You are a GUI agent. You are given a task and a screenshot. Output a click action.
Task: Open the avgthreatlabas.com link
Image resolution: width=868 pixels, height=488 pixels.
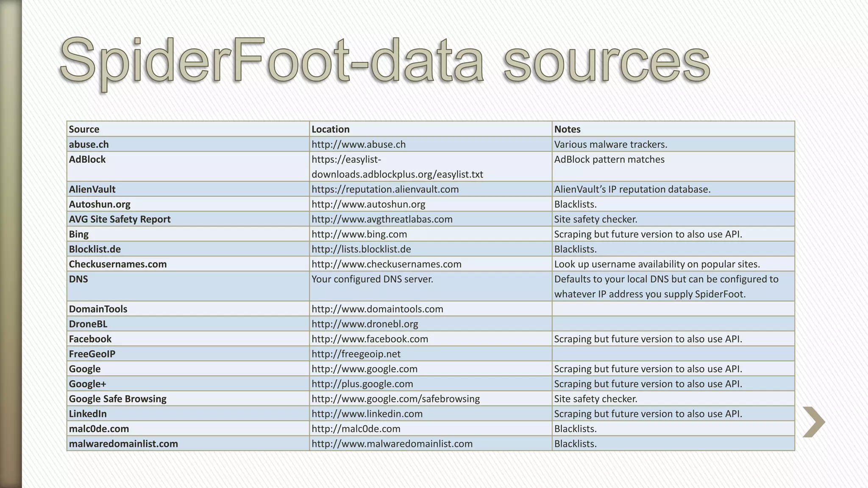point(382,219)
